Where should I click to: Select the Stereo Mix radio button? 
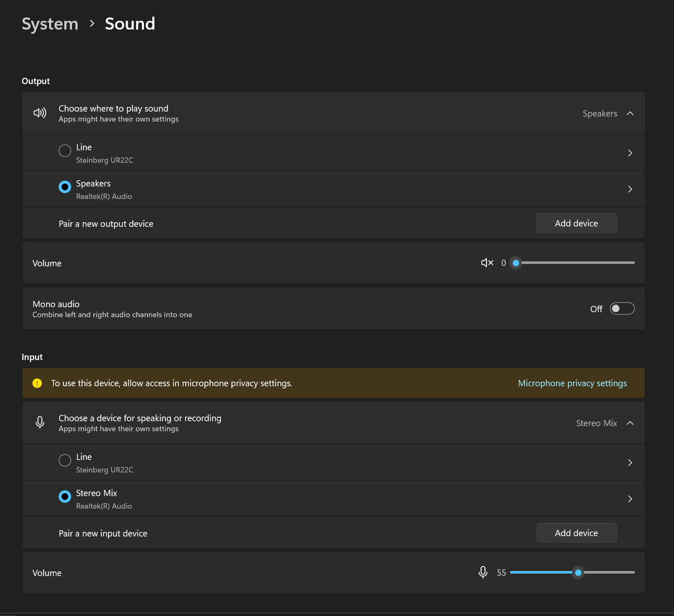click(65, 496)
